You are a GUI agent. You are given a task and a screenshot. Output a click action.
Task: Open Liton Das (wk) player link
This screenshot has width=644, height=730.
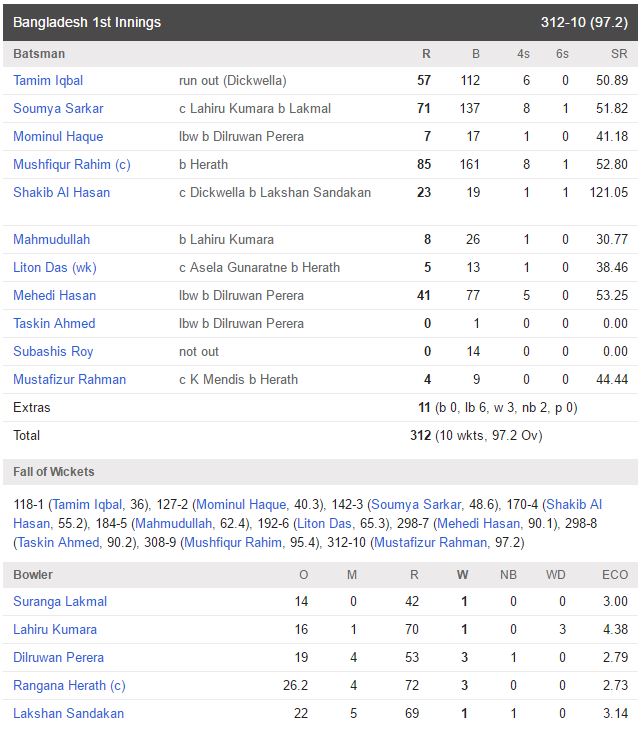[x=55, y=267]
